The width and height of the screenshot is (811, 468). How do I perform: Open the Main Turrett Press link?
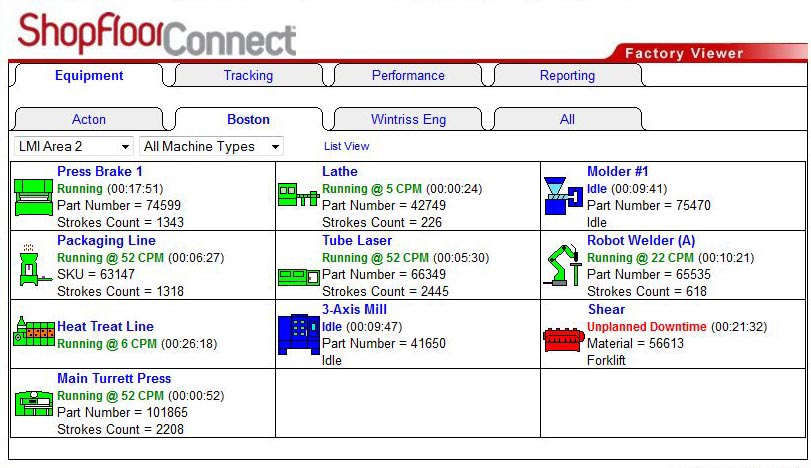[x=114, y=378]
